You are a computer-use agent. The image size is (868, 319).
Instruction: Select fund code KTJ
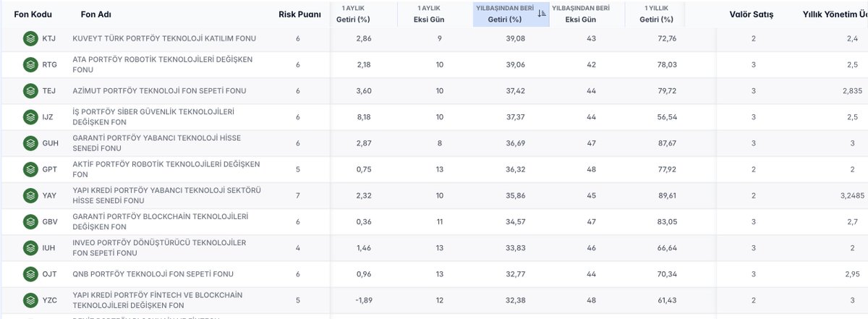coord(48,38)
